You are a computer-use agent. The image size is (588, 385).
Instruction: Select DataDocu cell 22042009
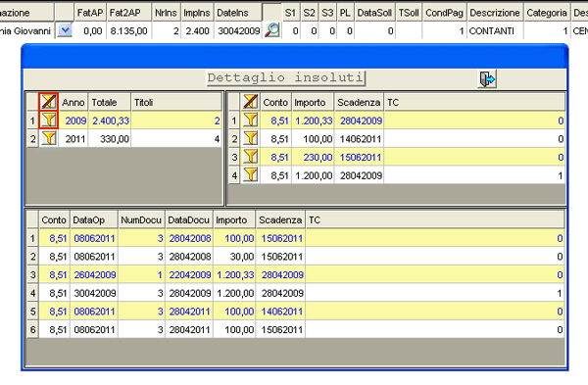[189, 274]
